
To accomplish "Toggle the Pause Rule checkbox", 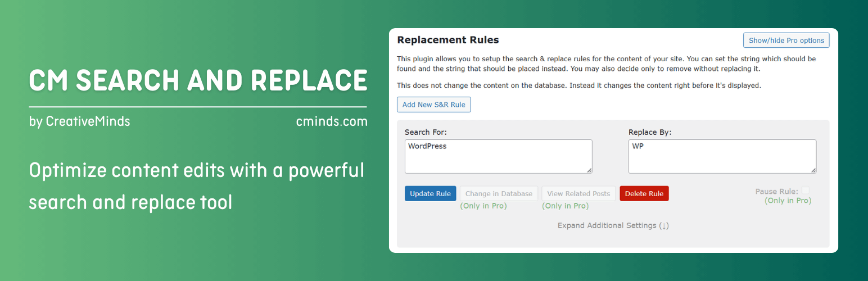I will (x=806, y=191).
